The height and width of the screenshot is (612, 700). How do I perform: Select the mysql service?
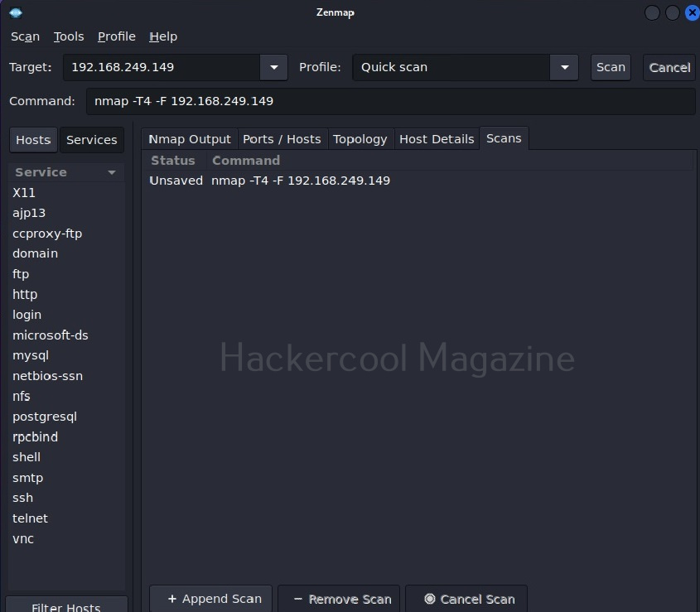pos(66,355)
